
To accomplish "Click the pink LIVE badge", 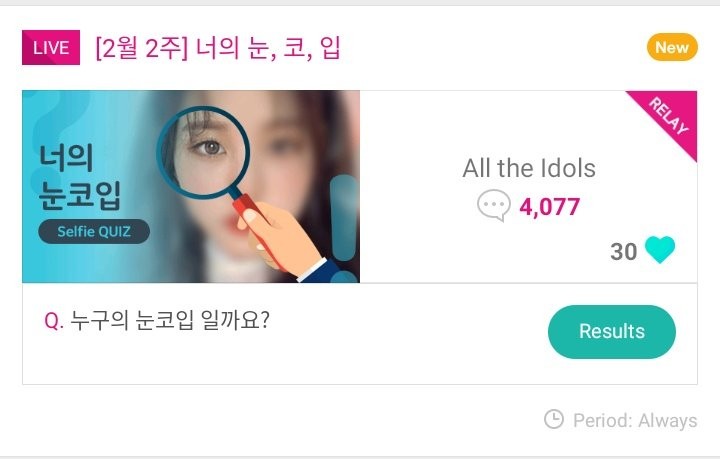I will coord(50,48).
